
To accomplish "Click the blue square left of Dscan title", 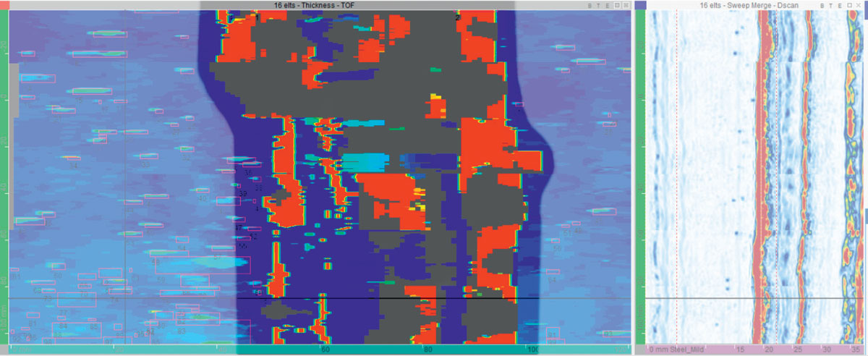I will click(x=640, y=5).
